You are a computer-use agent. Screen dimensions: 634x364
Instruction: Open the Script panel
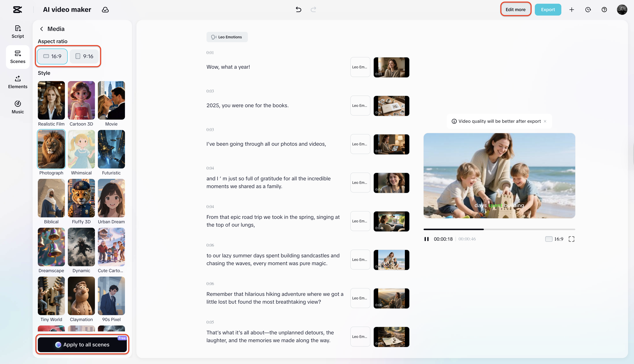(17, 31)
